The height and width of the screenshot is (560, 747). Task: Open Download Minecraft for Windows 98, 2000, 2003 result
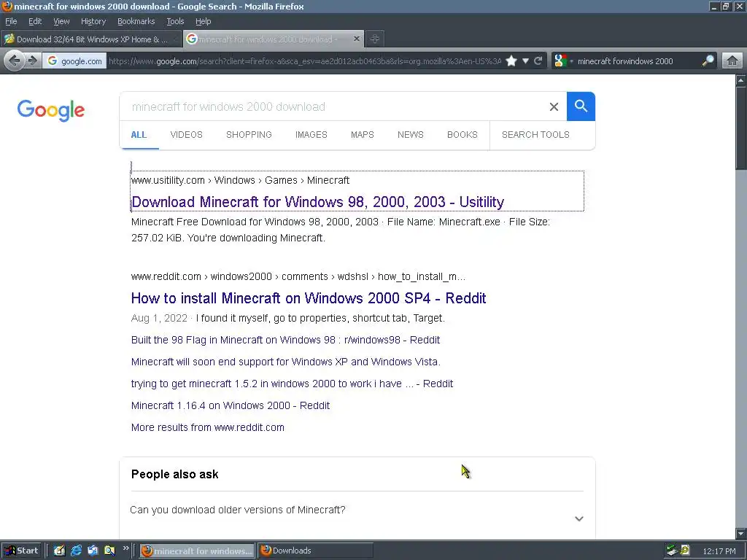tap(317, 202)
